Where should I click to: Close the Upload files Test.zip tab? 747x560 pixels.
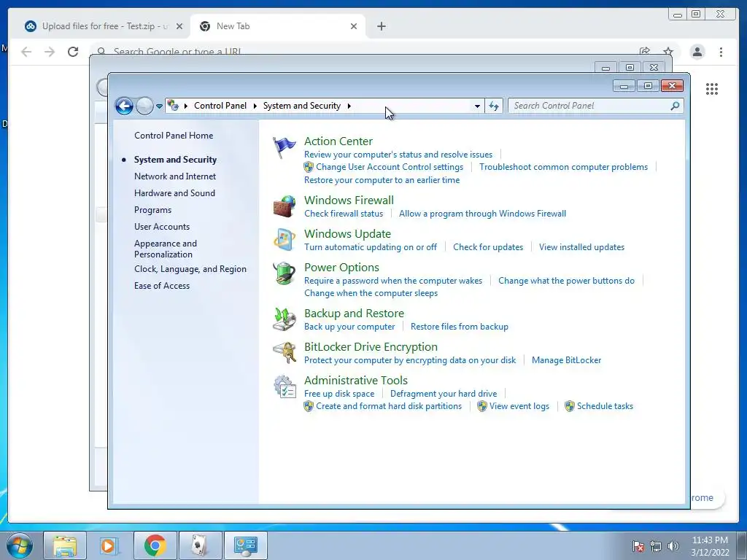pos(179,26)
